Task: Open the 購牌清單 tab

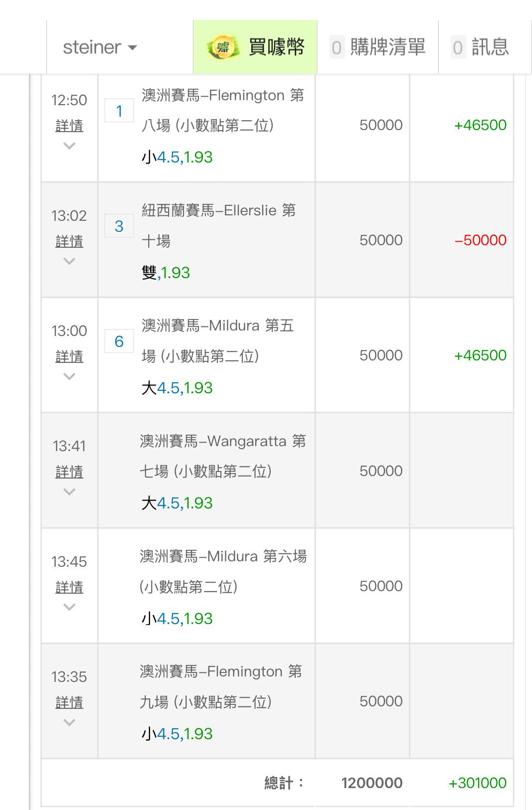Action: tap(387, 47)
